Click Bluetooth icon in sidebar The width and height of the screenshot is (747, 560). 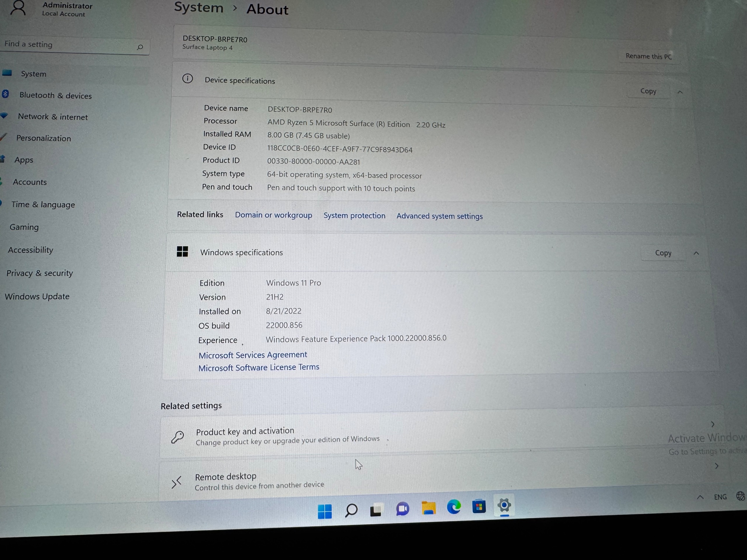pyautogui.click(x=5, y=94)
